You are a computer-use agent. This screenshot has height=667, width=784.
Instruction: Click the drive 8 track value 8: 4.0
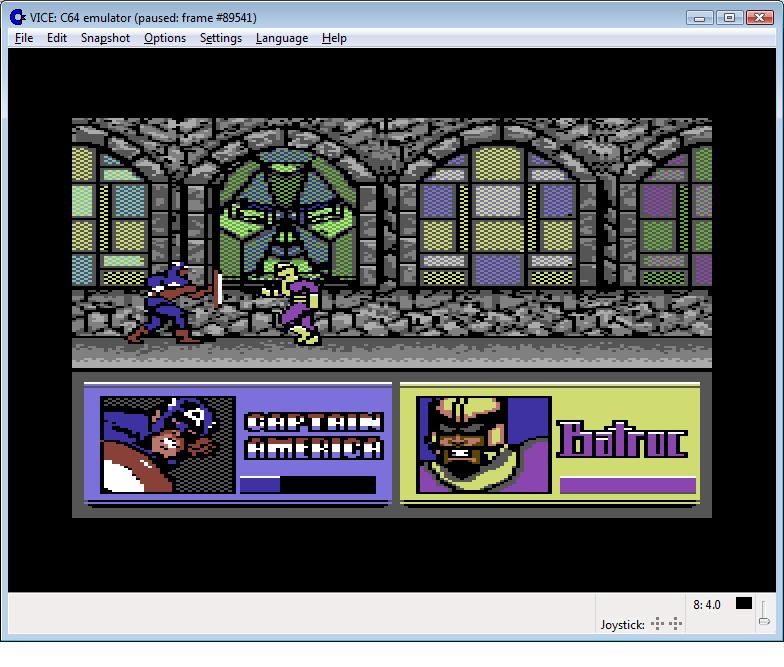[x=706, y=604]
